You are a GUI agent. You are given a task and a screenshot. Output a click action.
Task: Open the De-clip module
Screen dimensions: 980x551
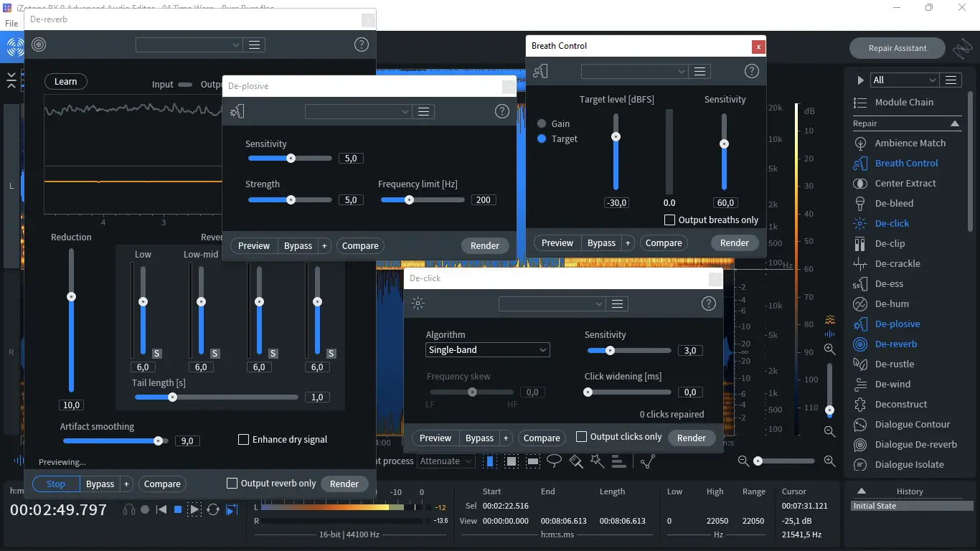tap(890, 243)
